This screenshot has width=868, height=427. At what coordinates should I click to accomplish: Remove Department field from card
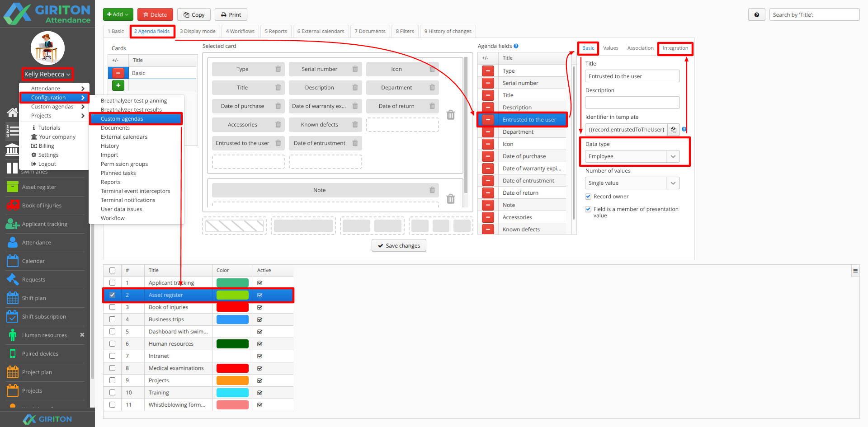click(432, 88)
